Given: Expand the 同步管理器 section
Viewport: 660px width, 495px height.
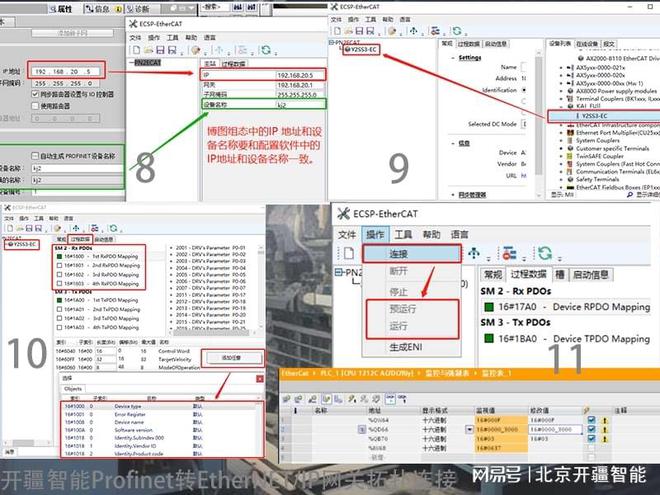Looking at the screenshot, I should (x=453, y=195).
